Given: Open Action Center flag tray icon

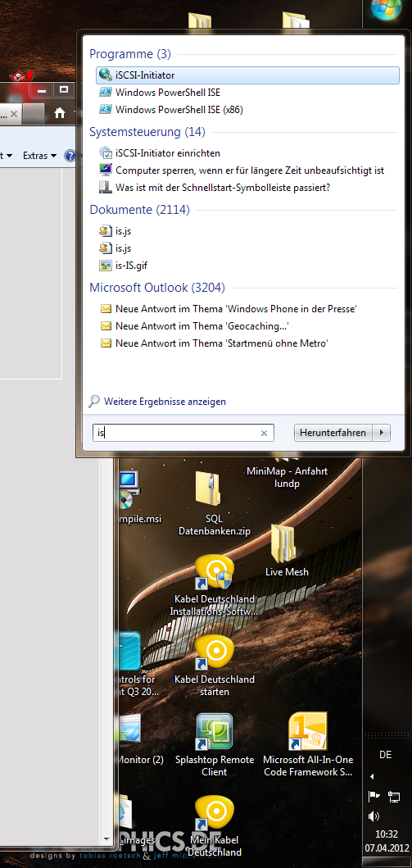Looking at the screenshot, I should (x=374, y=797).
